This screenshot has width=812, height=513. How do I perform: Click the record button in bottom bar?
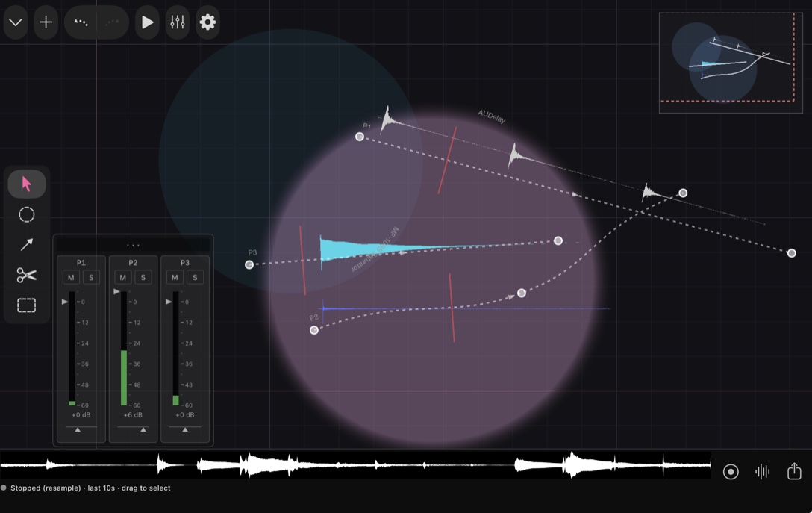[731, 471]
